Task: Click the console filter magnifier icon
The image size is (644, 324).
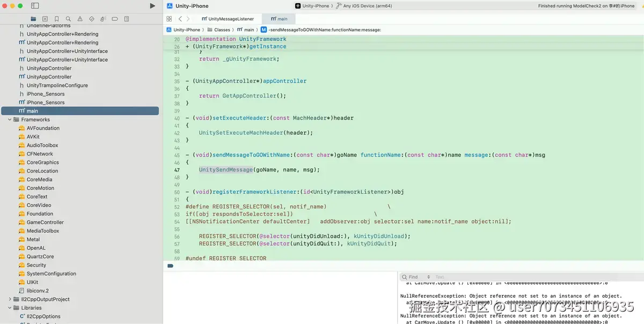Action: point(404,277)
